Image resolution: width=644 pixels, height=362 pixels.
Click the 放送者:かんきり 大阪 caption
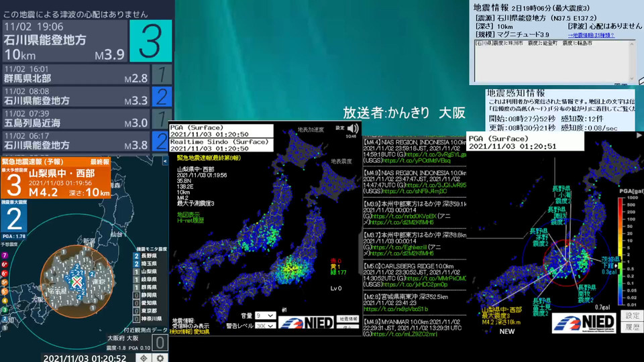point(404,113)
